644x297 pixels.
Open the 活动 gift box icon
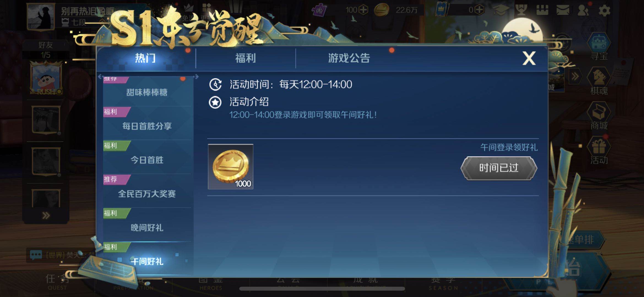point(599,150)
